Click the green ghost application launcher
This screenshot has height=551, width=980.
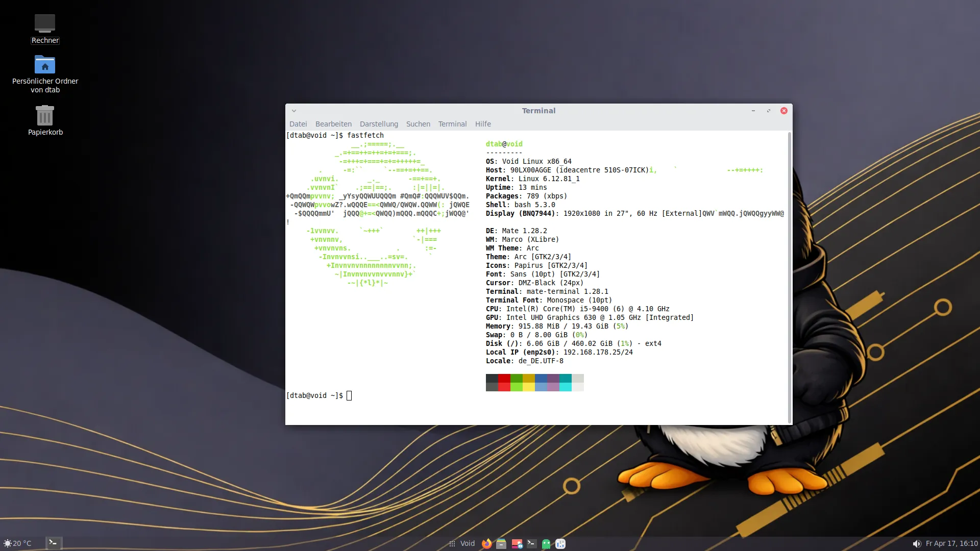(546, 543)
